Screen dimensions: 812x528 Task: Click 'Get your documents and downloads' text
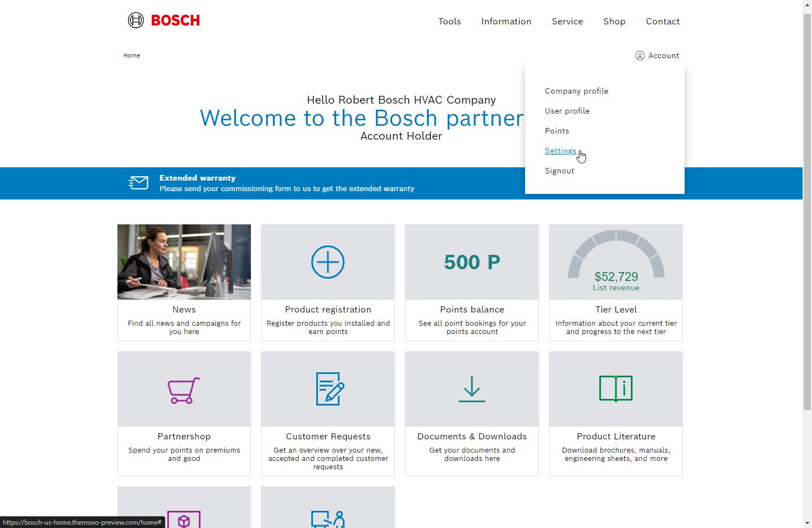[x=472, y=454]
